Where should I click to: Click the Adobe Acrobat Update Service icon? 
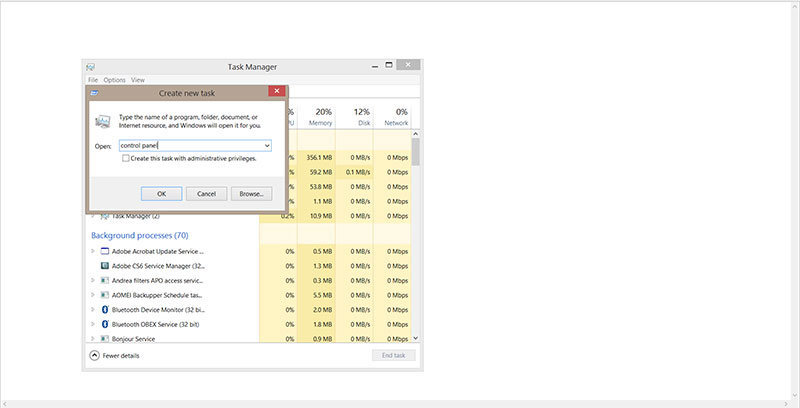(105, 251)
